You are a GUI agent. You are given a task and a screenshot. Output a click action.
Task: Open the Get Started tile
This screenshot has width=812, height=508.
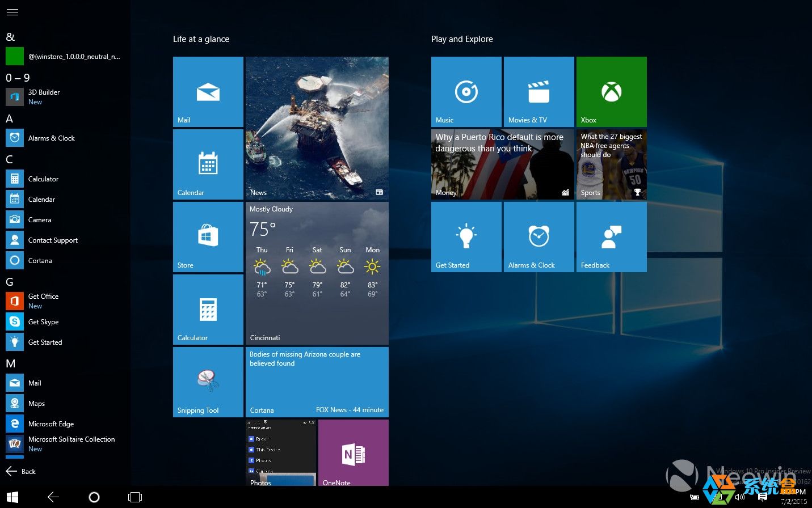466,236
